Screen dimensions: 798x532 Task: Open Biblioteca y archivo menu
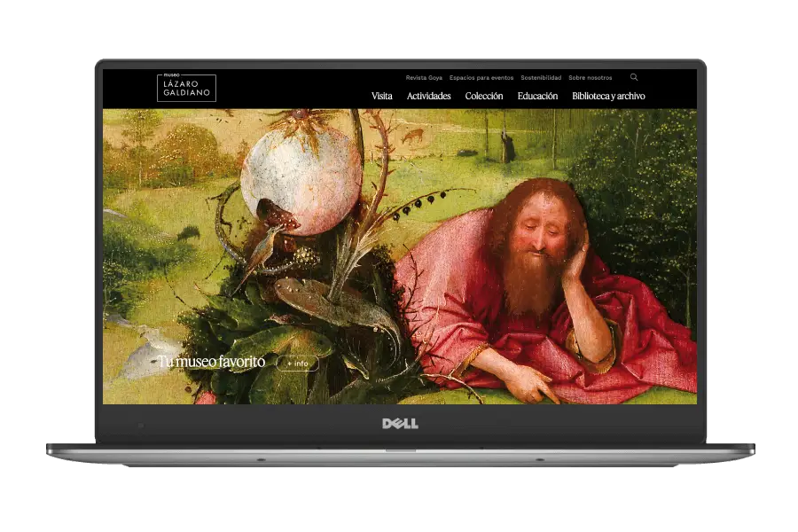(x=608, y=97)
